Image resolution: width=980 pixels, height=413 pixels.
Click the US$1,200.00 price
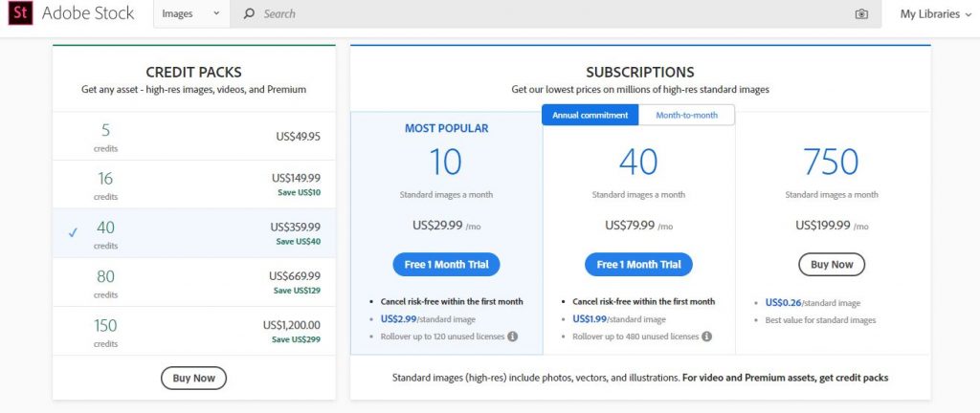point(291,325)
